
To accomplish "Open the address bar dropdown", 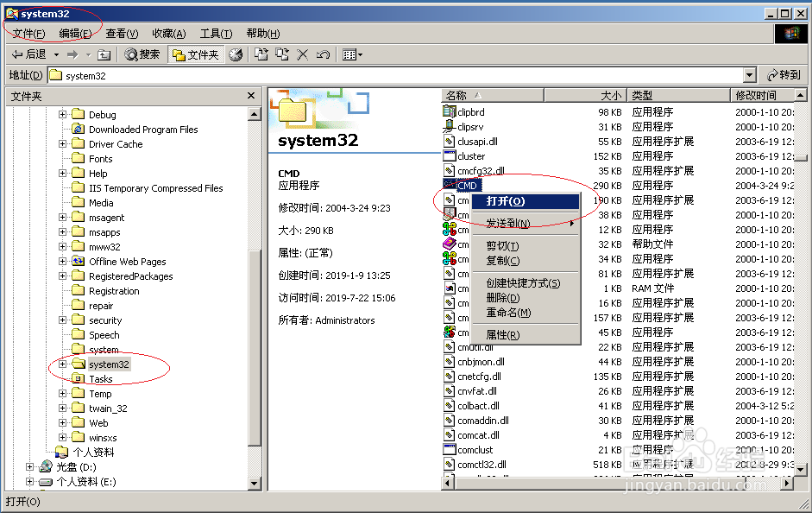I will [x=749, y=75].
